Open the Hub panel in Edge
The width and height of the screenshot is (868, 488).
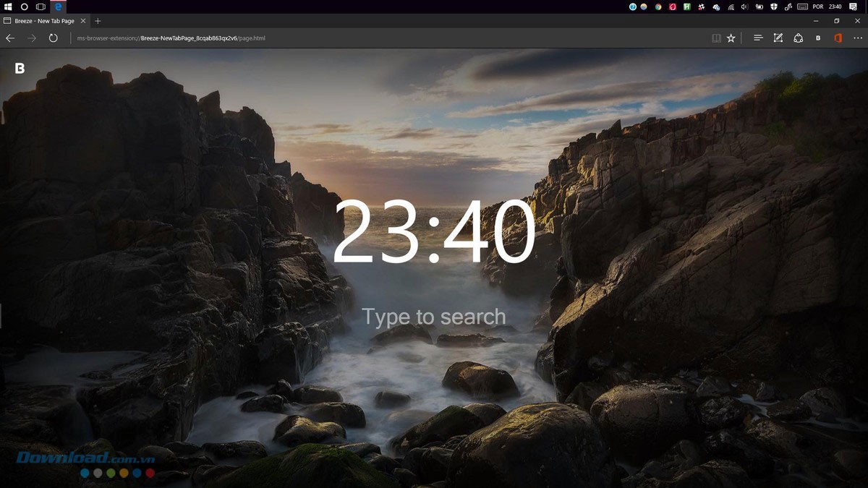pos(758,38)
